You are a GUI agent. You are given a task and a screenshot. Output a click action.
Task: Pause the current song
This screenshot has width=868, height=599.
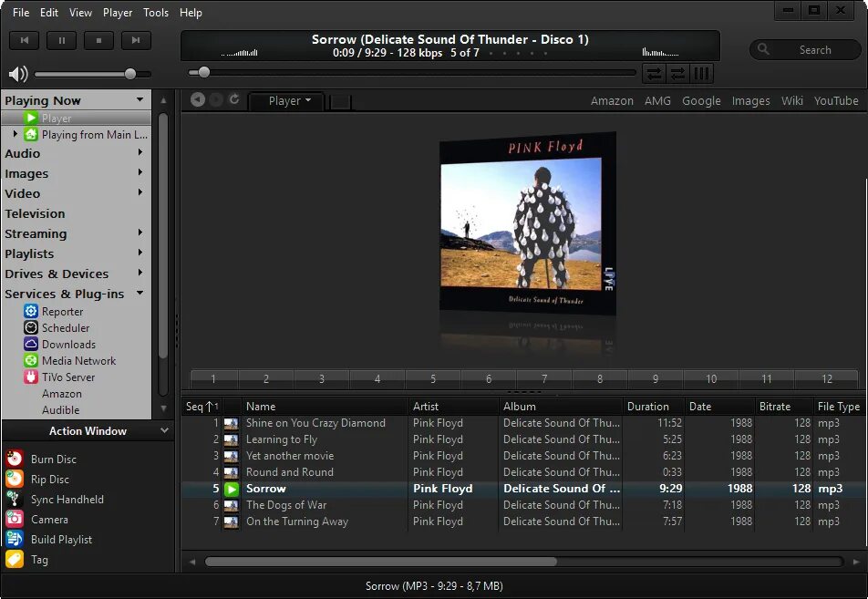click(x=61, y=40)
